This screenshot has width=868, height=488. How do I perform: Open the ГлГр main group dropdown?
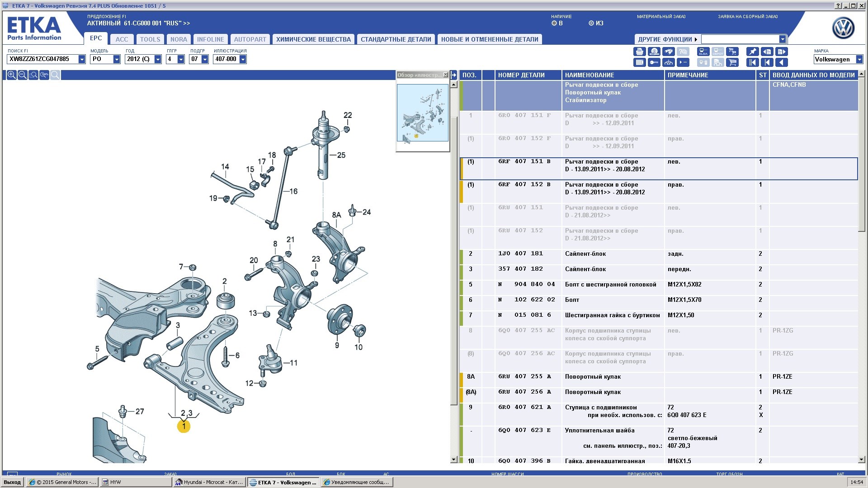[x=181, y=59]
